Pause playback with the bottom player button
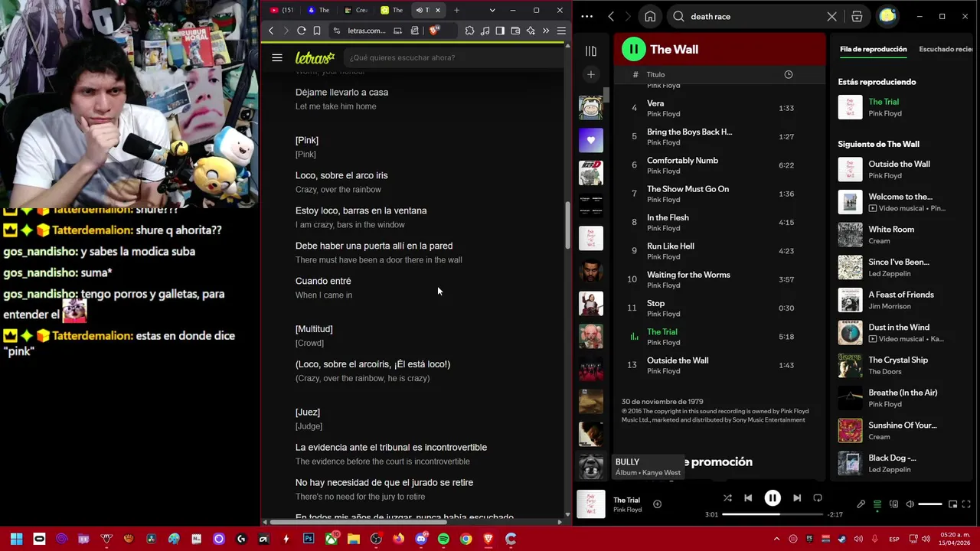Image resolution: width=980 pixels, height=551 pixels. 773,498
